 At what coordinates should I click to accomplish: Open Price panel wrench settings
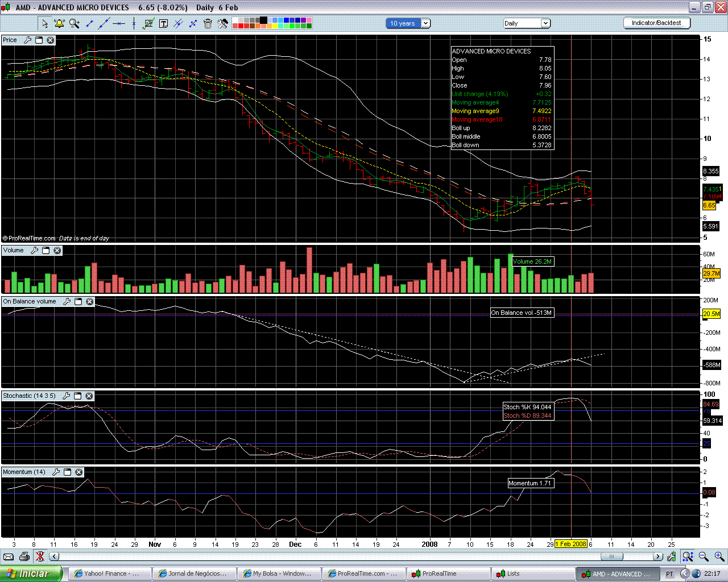coord(27,40)
